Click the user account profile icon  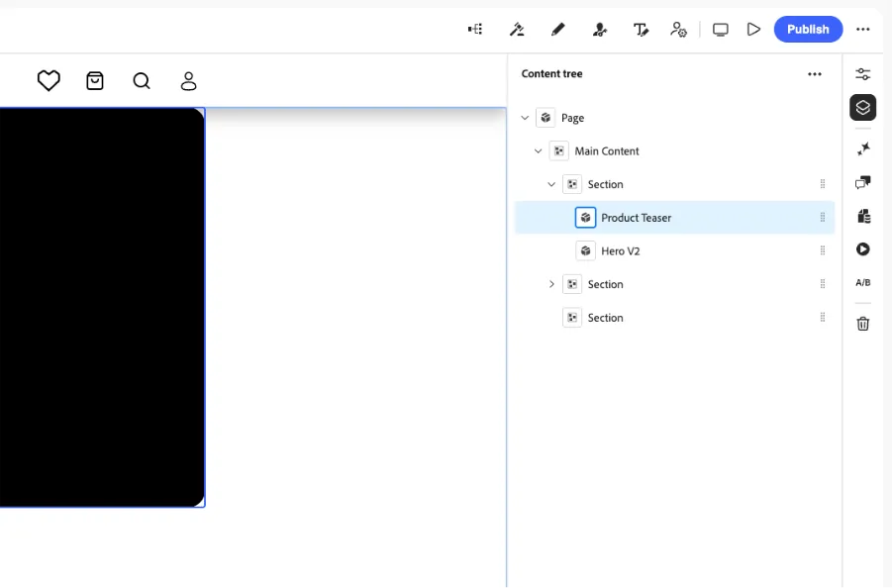(188, 81)
